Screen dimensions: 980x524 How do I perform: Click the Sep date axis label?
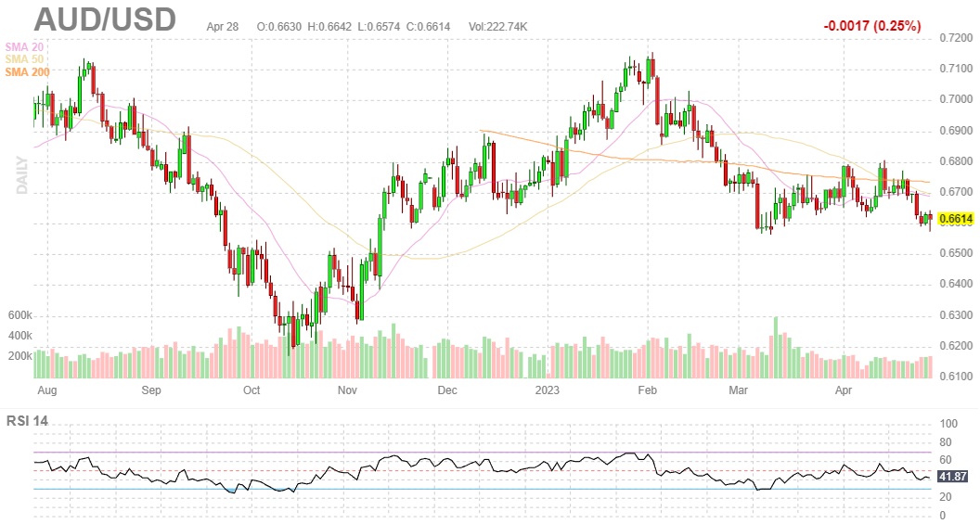click(151, 390)
